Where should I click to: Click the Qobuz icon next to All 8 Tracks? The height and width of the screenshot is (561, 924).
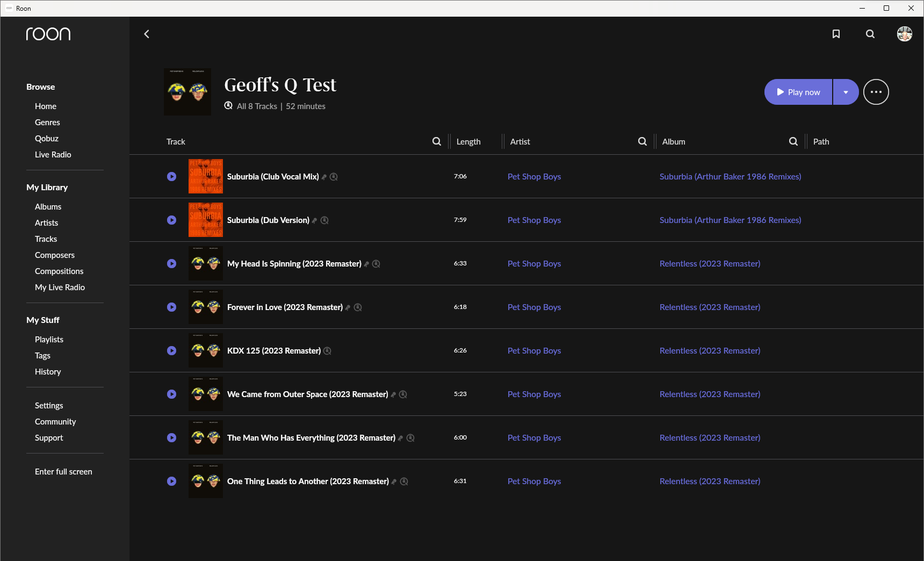pos(228,106)
